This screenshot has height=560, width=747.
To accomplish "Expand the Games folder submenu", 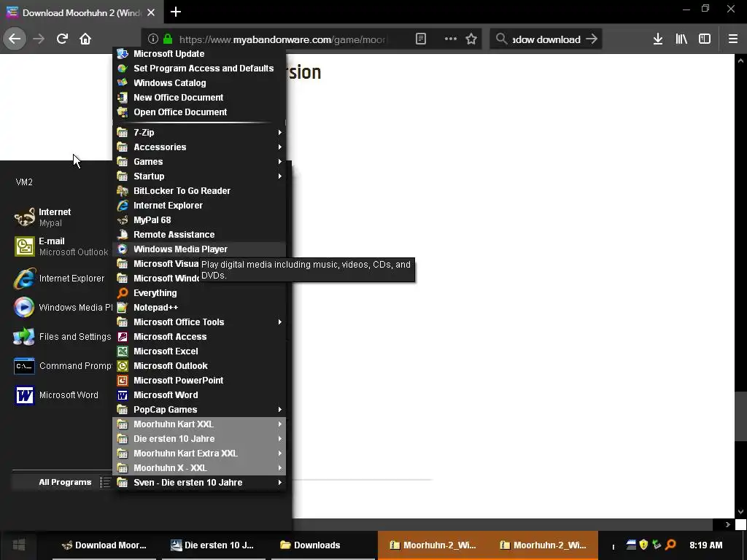I will [199, 162].
